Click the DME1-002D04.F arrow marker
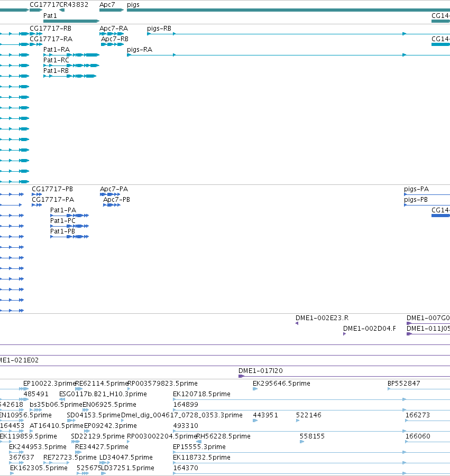450x476 pixels. pyautogui.click(x=345, y=334)
